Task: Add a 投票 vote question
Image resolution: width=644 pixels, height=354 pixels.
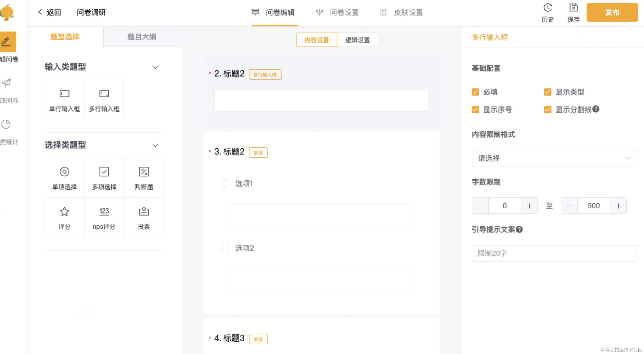Action: coord(144,218)
